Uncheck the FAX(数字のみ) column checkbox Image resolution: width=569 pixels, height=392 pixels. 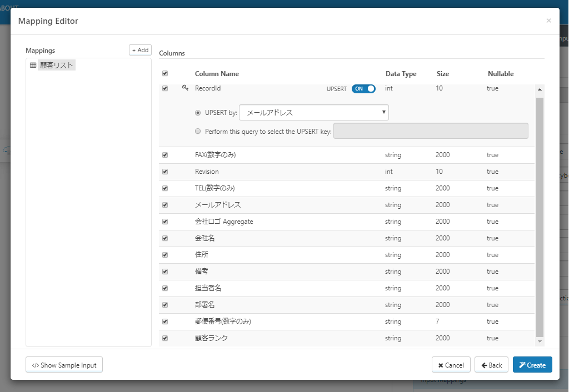[165, 155]
